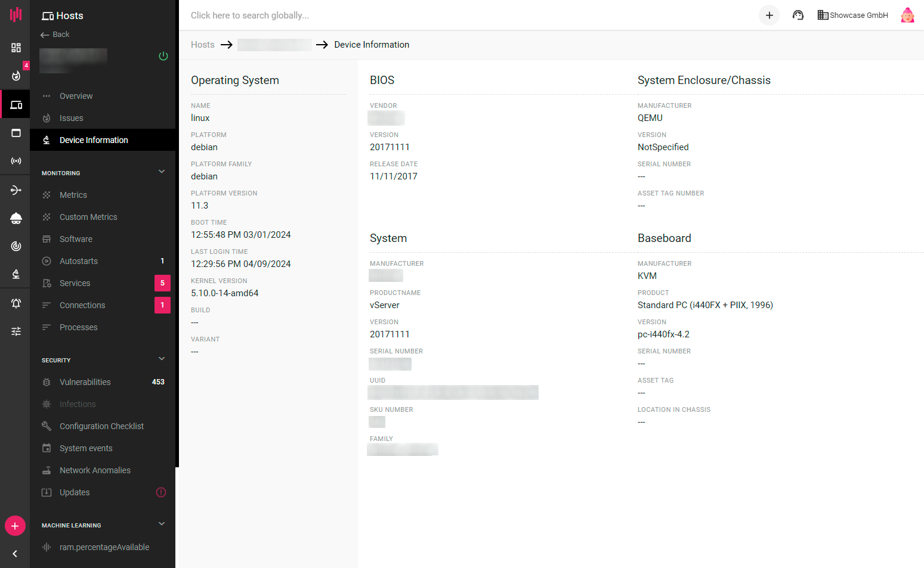Click the Back link under Hosts
Screen dimensions: 924x568
pyautogui.click(x=55, y=35)
